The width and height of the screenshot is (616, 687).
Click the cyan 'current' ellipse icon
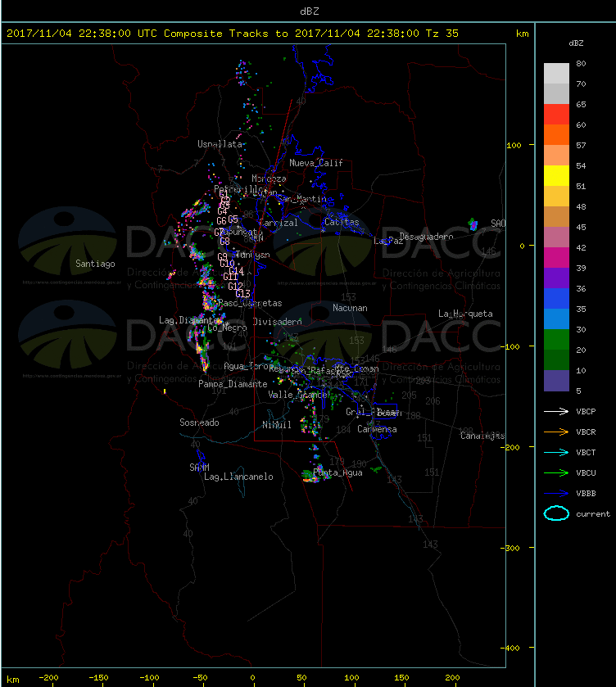tap(556, 514)
